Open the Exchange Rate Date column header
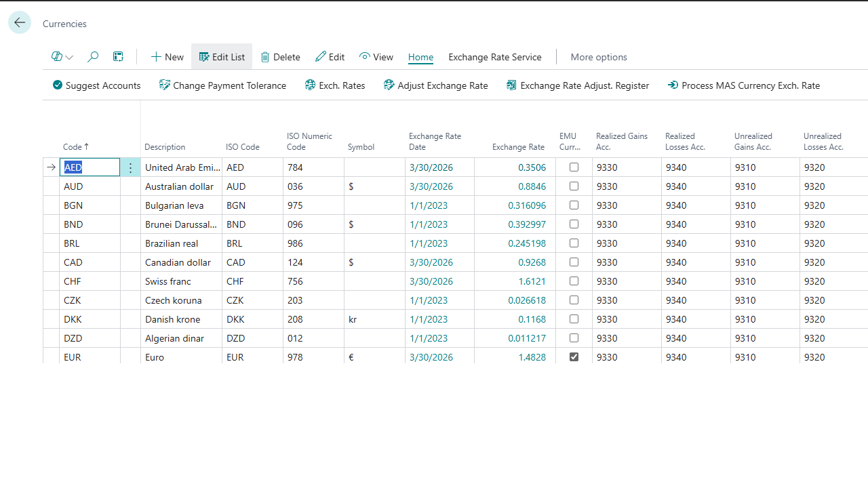This screenshot has width=868, height=488. [435, 141]
